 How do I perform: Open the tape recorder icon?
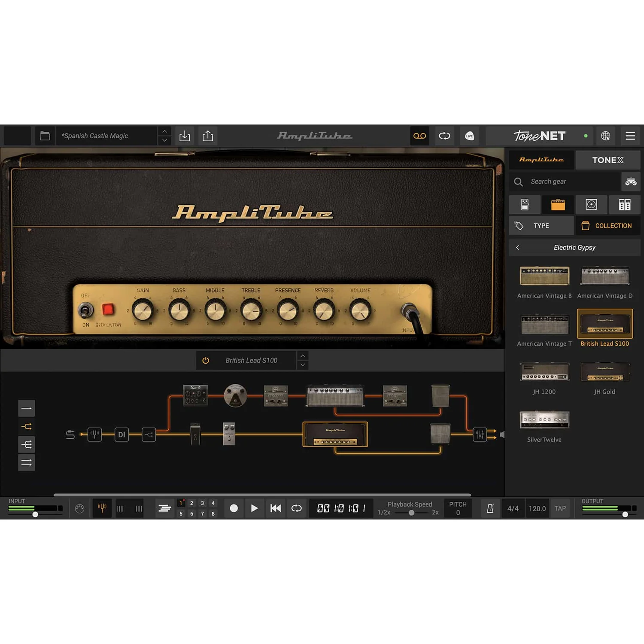coord(419,136)
